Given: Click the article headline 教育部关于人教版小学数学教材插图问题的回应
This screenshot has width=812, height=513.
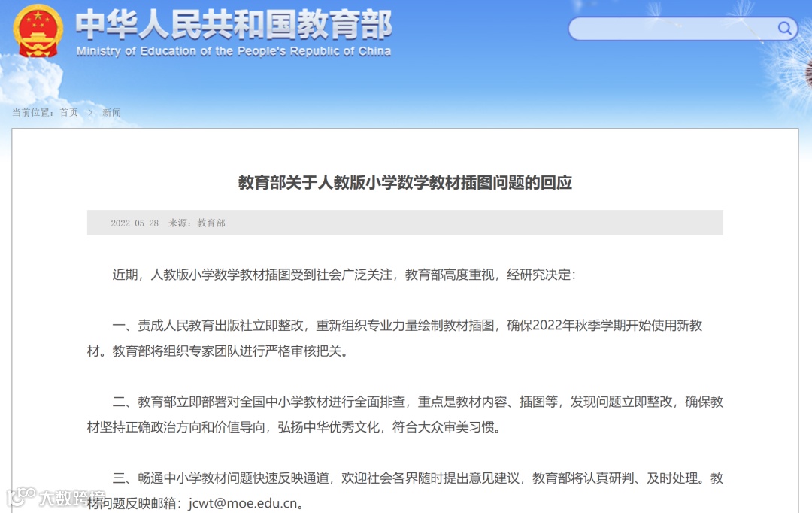Looking at the screenshot, I should coord(405,182).
